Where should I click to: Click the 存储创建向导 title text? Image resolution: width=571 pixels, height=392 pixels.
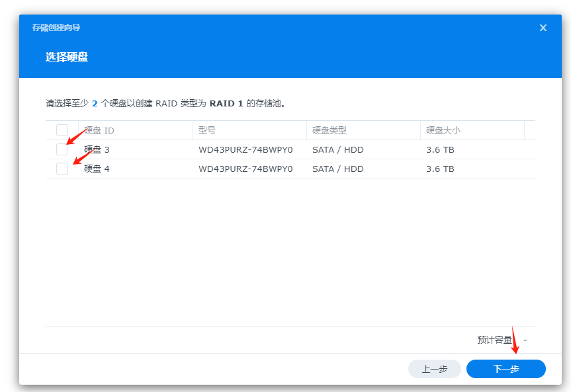pyautogui.click(x=56, y=28)
